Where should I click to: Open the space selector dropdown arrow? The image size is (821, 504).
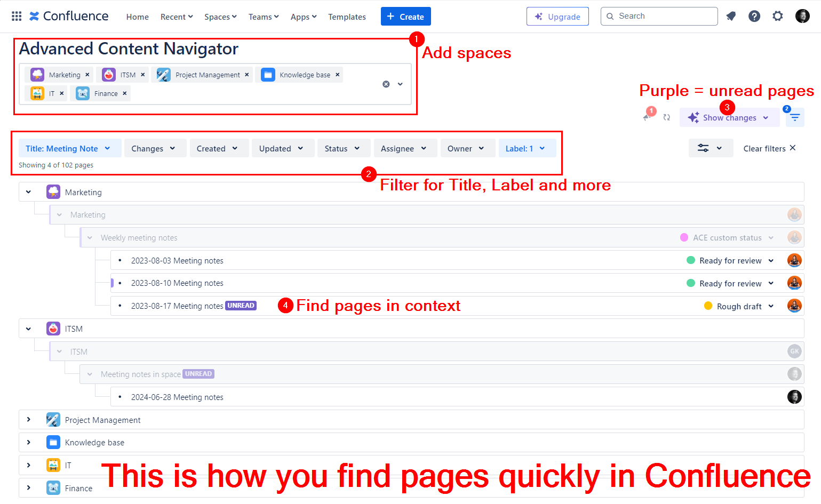[400, 84]
